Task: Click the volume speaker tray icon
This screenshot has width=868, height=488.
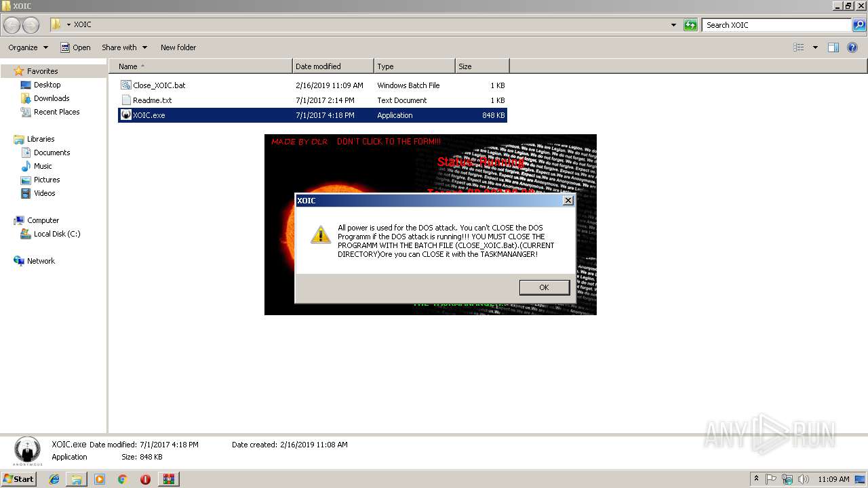Action: tap(804, 479)
